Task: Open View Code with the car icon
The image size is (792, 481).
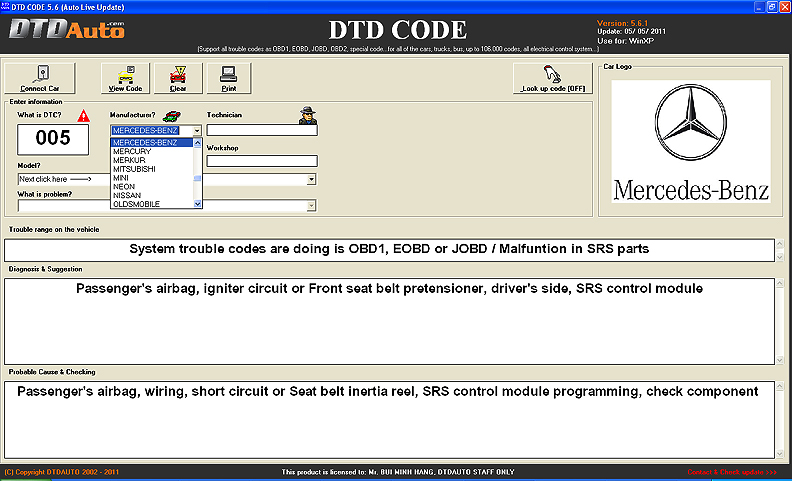Action: 125,78
